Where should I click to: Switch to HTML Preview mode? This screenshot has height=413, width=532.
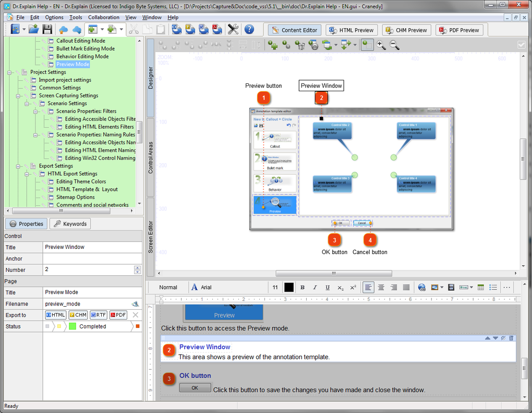pos(351,30)
